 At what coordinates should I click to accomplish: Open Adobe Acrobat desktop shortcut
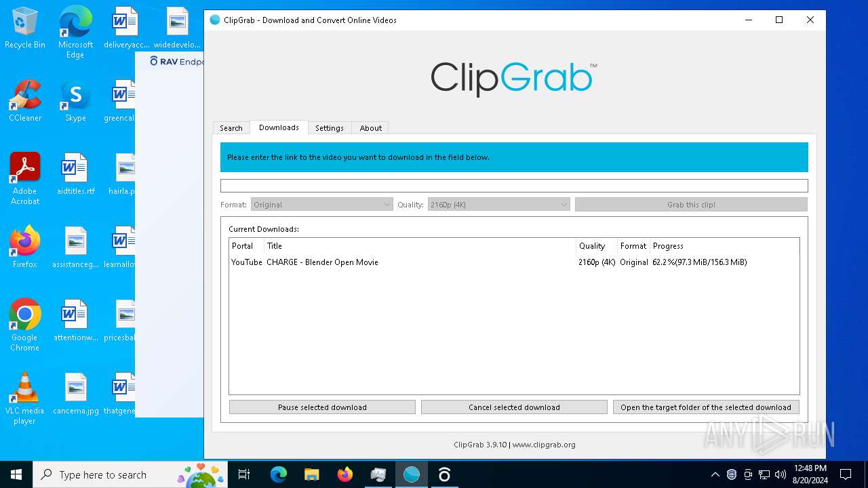click(x=25, y=179)
